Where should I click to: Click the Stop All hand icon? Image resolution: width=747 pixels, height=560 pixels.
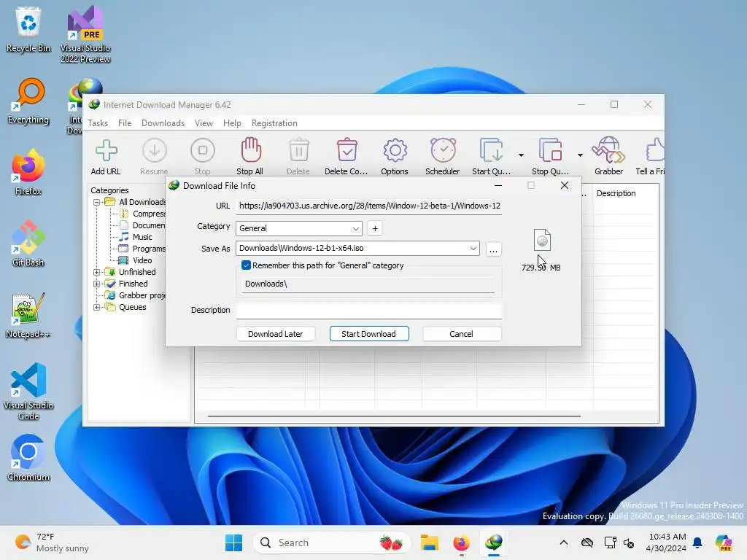tap(251, 150)
